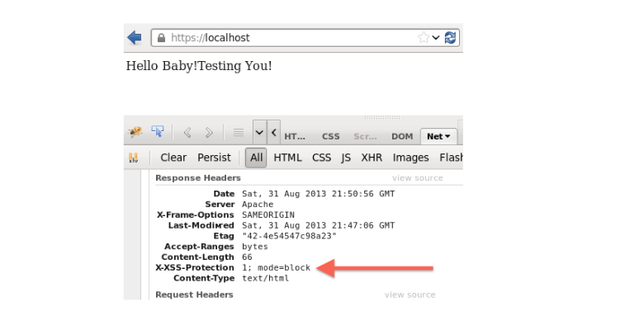Click the Content-Length value 66
This screenshot has width=644, height=330.
[x=247, y=257]
